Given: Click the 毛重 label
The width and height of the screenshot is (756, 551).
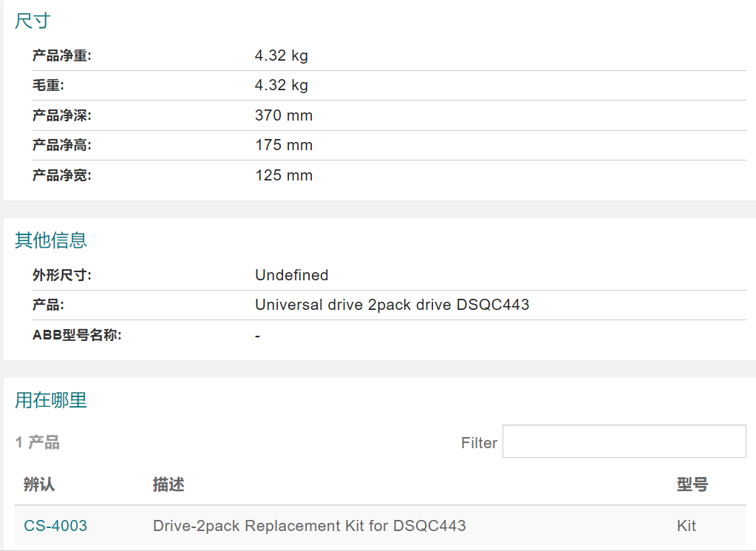Looking at the screenshot, I should pos(48,85).
